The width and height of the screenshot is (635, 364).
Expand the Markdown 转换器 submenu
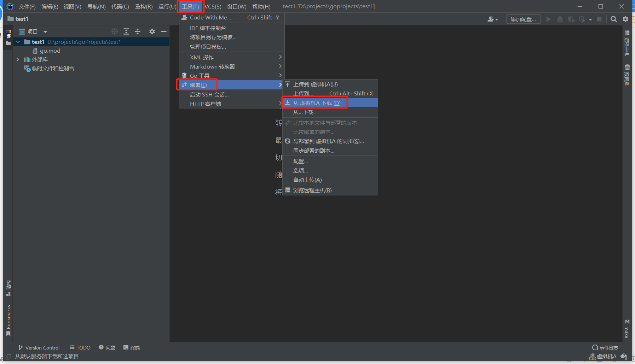[x=232, y=66]
